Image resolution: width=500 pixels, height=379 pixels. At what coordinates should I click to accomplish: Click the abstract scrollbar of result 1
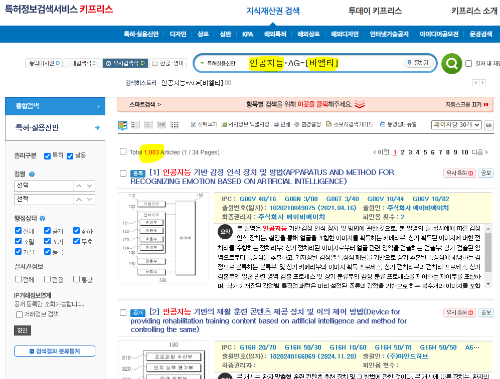point(488,256)
